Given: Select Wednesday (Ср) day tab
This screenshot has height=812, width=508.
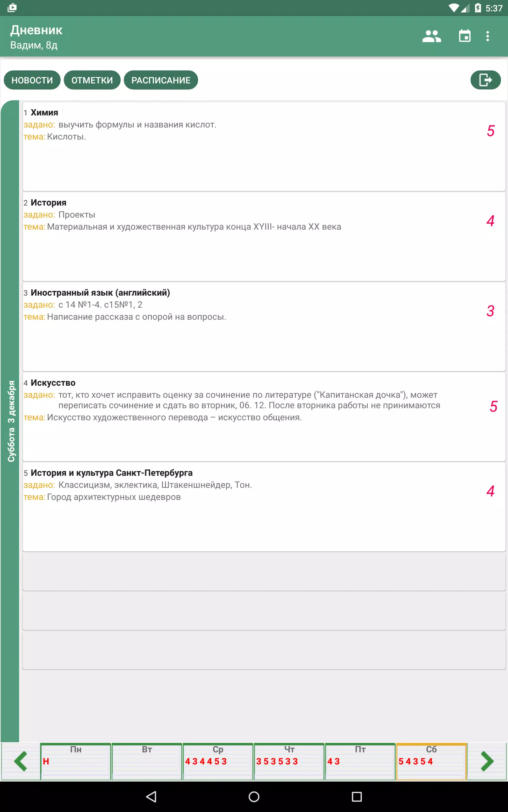Looking at the screenshot, I should click(x=218, y=761).
